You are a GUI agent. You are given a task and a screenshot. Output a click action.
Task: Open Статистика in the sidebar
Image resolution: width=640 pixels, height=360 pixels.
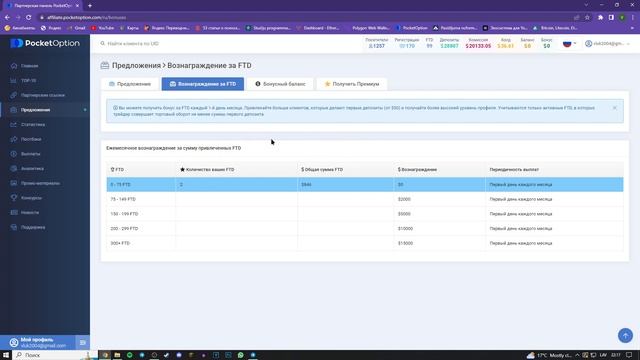click(x=33, y=124)
